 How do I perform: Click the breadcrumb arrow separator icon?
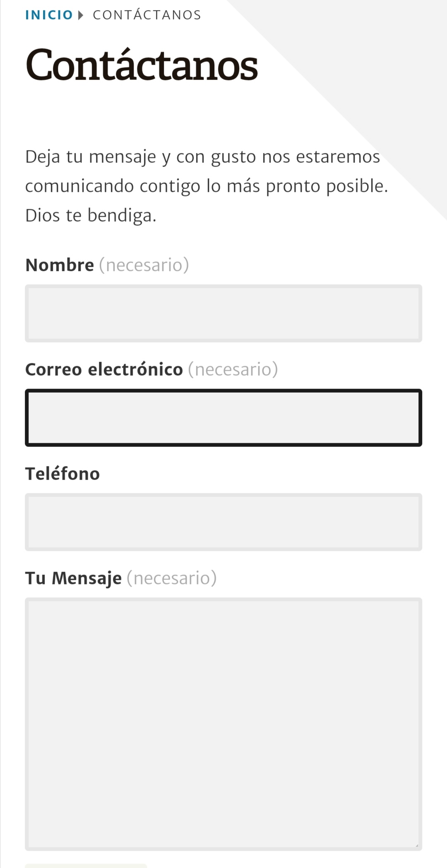[81, 15]
